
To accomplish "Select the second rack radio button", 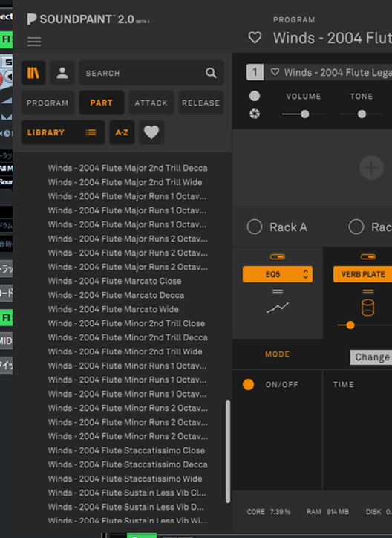I will [356, 227].
